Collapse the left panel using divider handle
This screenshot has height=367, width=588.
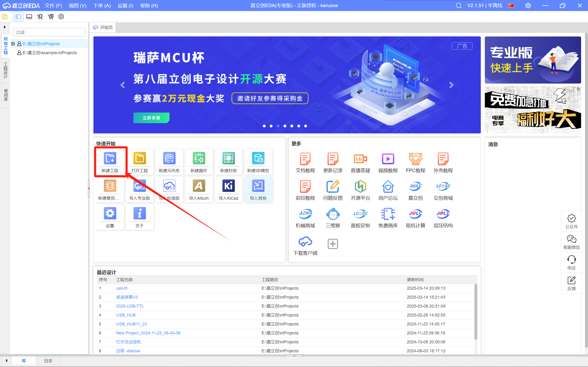(89, 189)
